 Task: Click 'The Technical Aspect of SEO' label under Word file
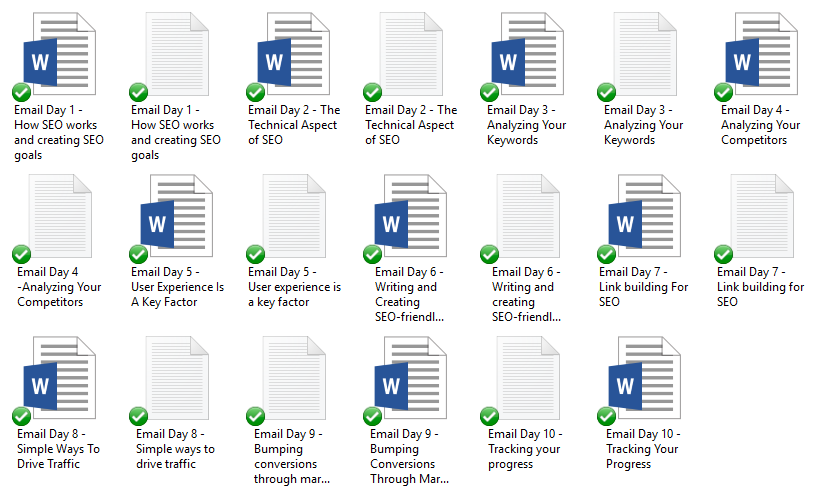click(294, 125)
